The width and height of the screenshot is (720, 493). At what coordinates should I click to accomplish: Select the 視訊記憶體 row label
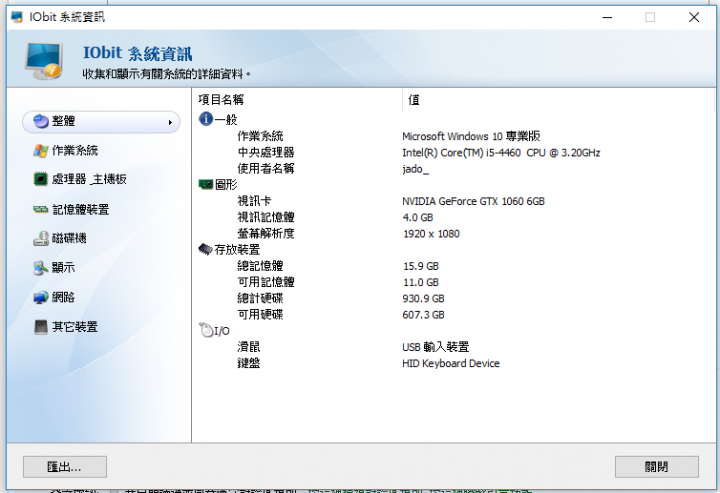(265, 217)
